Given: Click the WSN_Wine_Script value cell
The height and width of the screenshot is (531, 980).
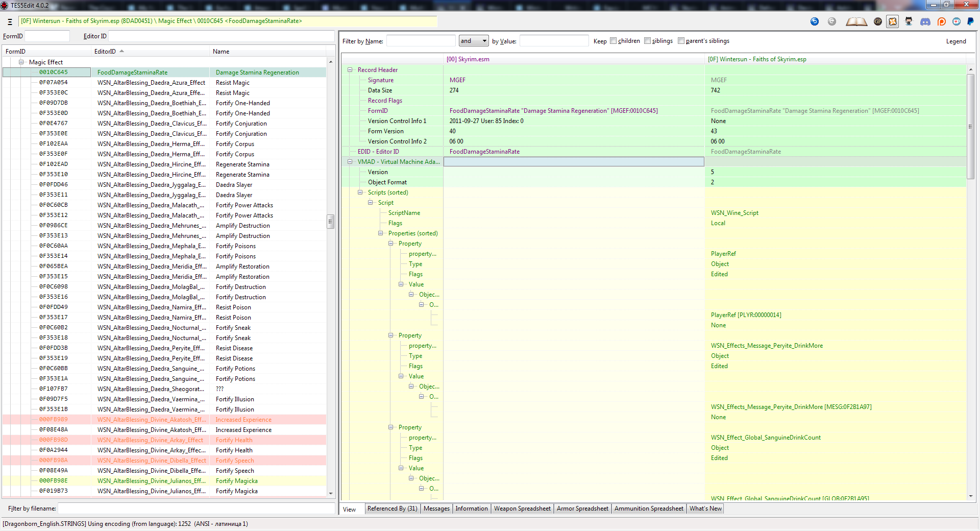Looking at the screenshot, I should 836,213.
